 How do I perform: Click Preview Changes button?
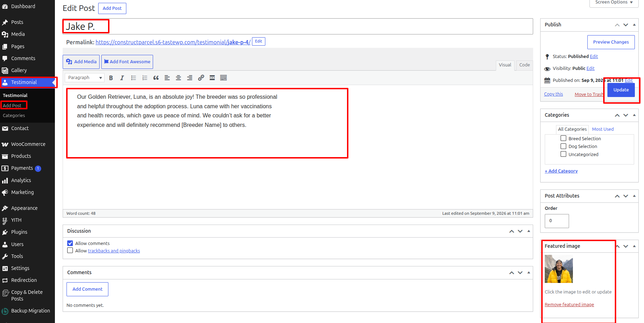tap(611, 42)
